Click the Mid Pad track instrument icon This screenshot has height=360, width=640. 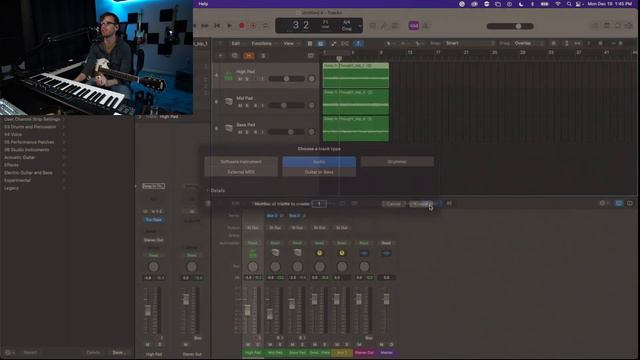[x=229, y=102]
